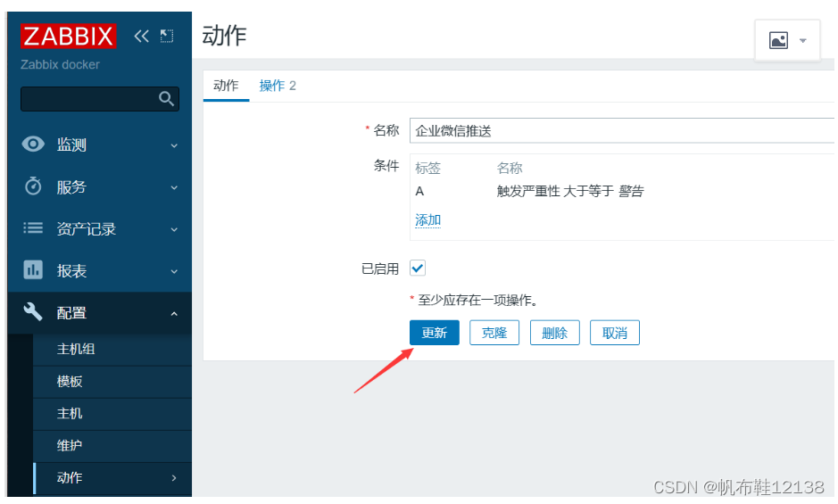Focus the sidebar search box

tap(99, 99)
